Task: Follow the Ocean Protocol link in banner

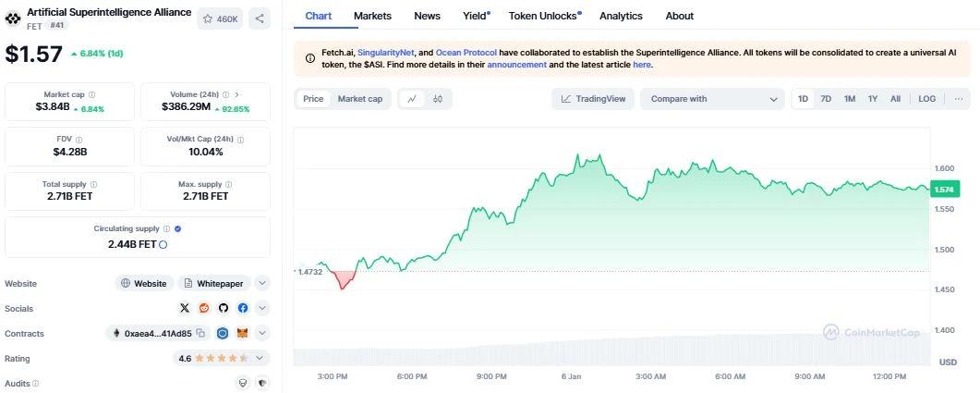Action: coord(466,53)
